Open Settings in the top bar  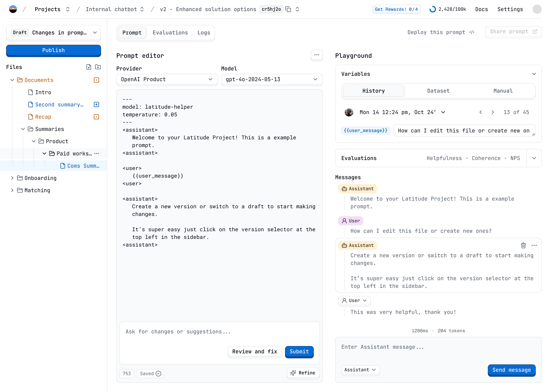(x=510, y=9)
